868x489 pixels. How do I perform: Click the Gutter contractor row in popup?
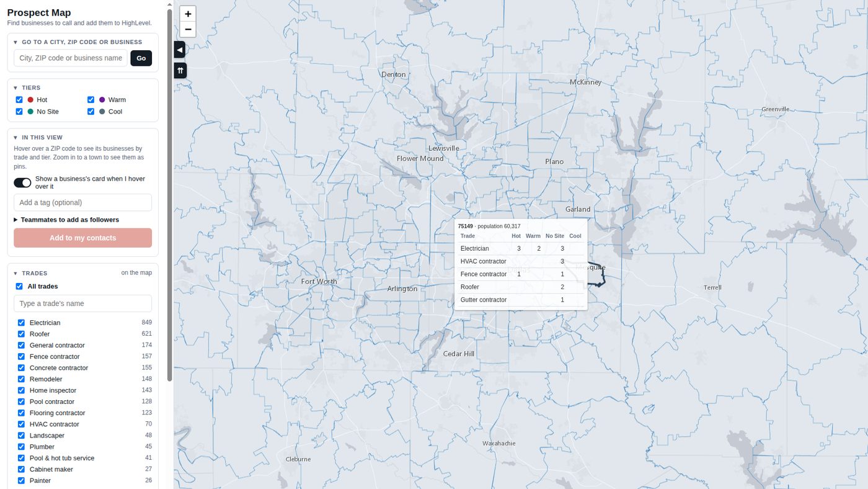(x=521, y=300)
